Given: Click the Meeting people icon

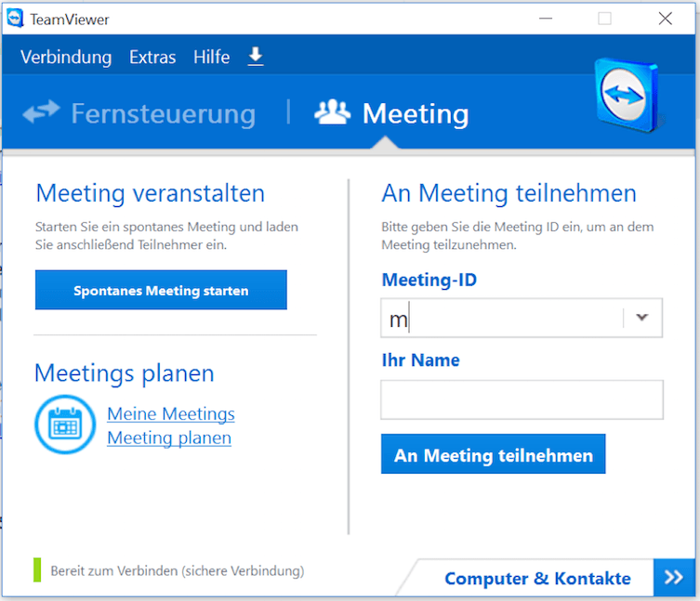Looking at the screenshot, I should [332, 112].
